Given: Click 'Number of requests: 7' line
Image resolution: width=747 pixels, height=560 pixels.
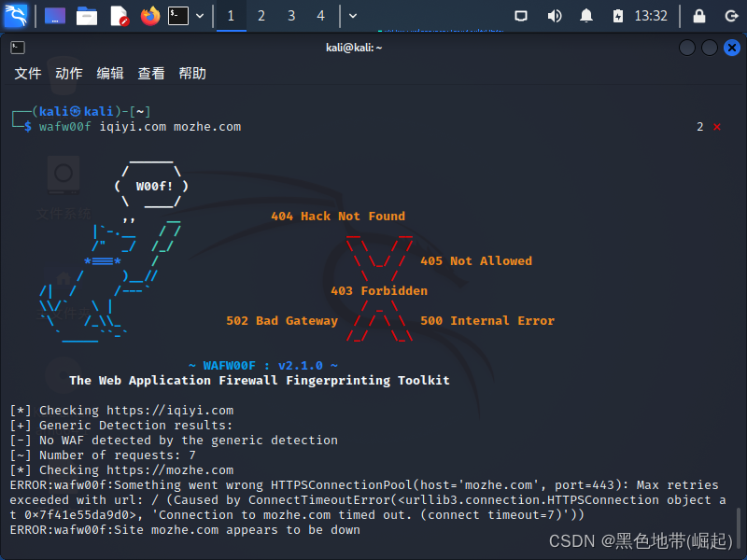Looking at the screenshot, I should 103,455.
